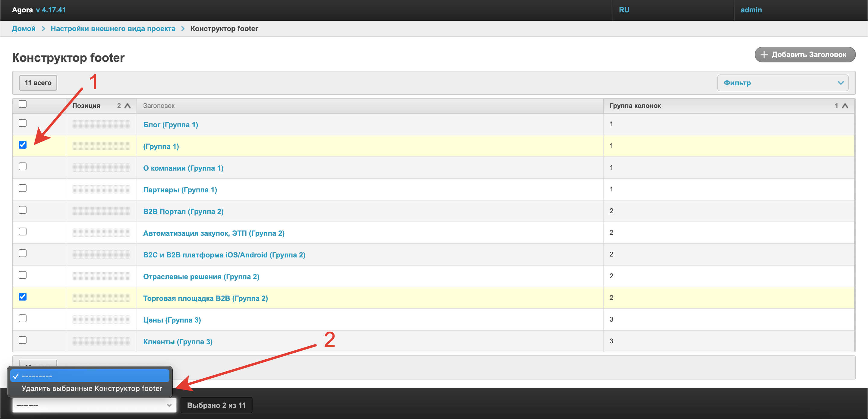Check the Партнеры (Группа 1) checkbox

click(x=23, y=188)
